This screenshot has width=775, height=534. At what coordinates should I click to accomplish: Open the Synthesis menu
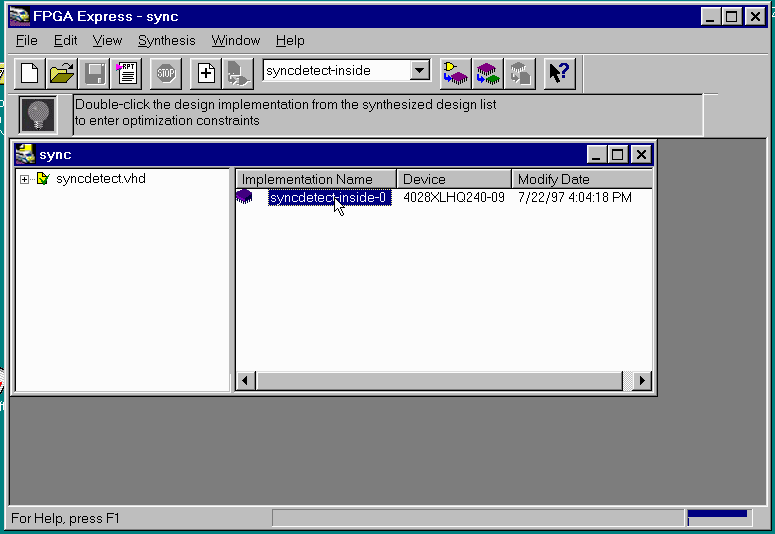[167, 41]
